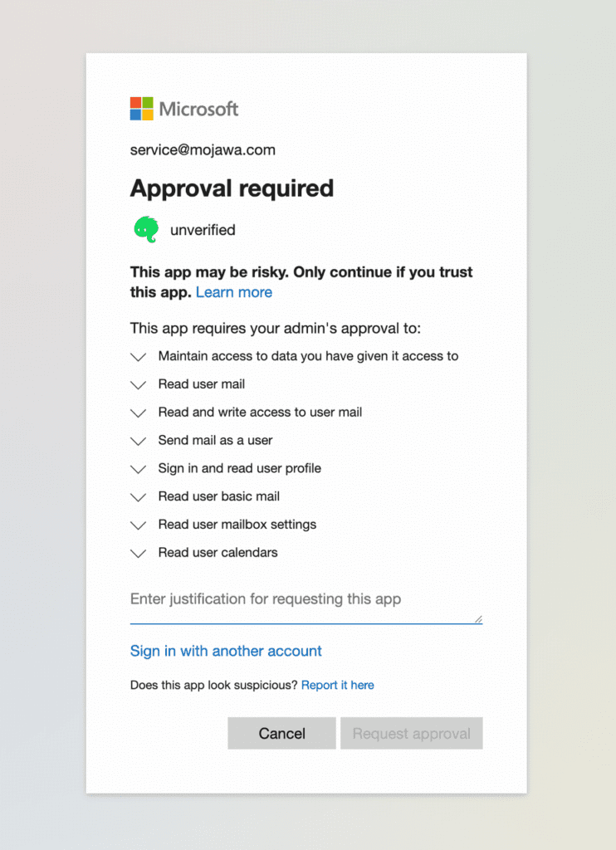616x850 pixels.
Task: Open the Report it here link
Action: point(337,685)
